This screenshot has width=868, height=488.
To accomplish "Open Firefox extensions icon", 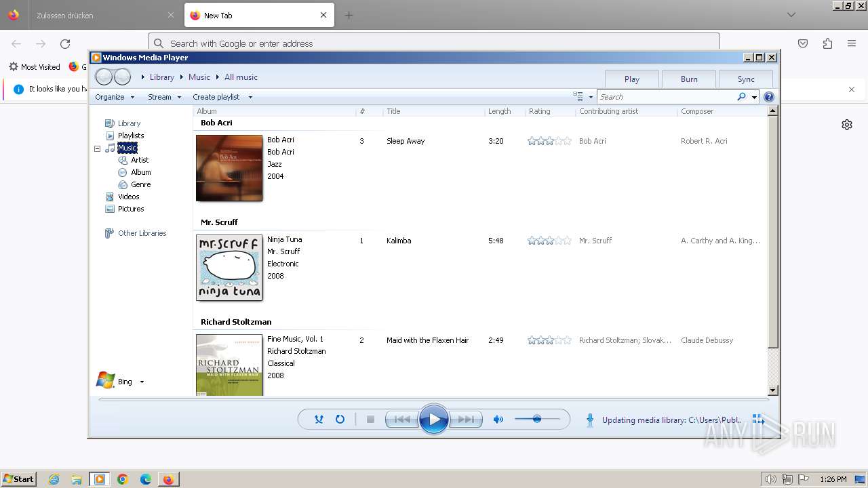I will coord(827,43).
